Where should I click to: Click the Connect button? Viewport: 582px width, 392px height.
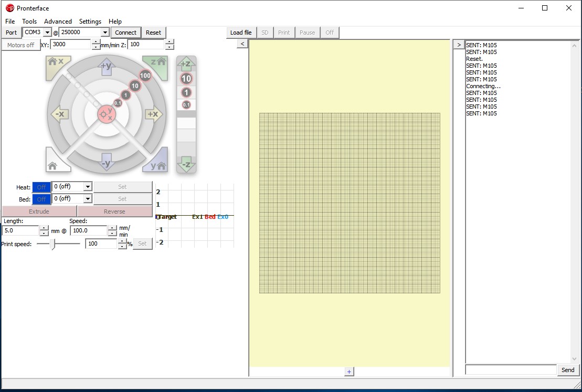[x=125, y=33]
